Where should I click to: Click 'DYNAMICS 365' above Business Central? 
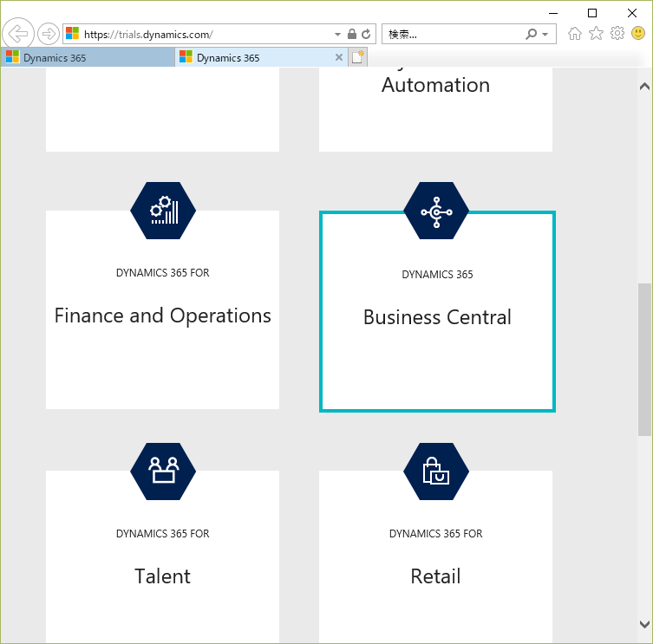437,275
